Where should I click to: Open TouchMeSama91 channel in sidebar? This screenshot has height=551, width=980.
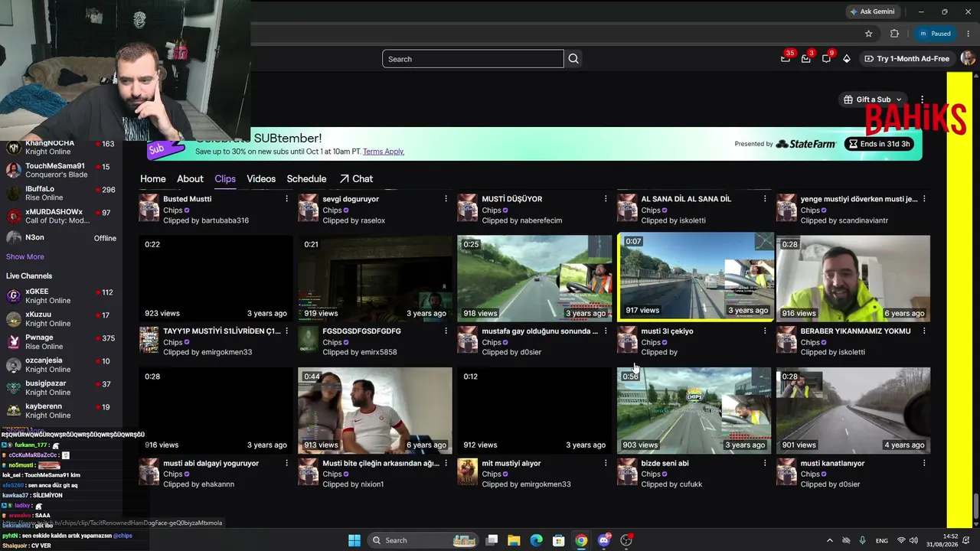point(61,170)
